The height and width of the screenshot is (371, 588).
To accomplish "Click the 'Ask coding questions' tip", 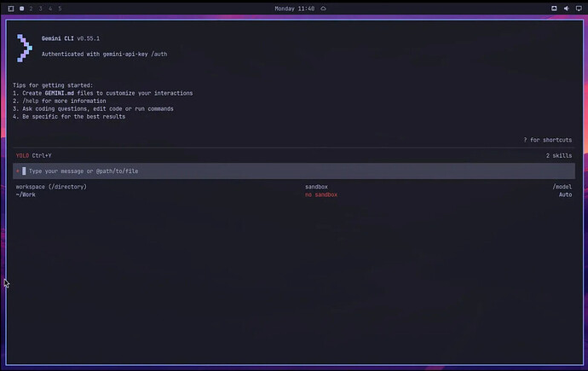I will click(93, 109).
